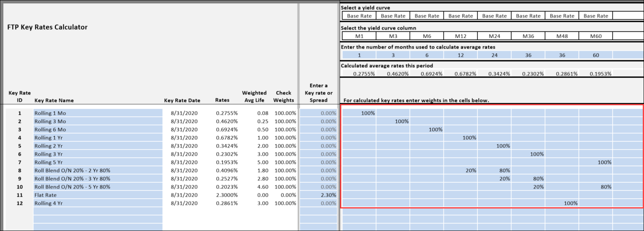Click the 8/31/2020 date for Rolling 1 Mo
This screenshot has width=644, height=231.
click(x=184, y=113)
